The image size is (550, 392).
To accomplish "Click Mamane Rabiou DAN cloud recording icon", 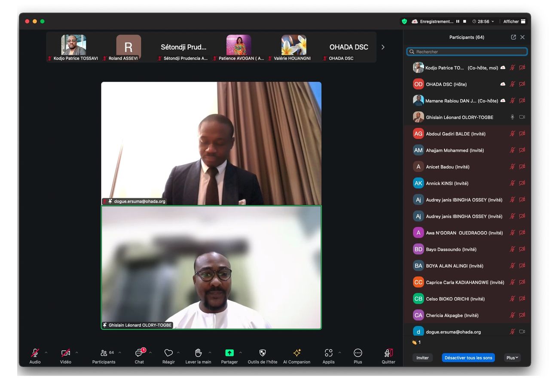I will (503, 100).
